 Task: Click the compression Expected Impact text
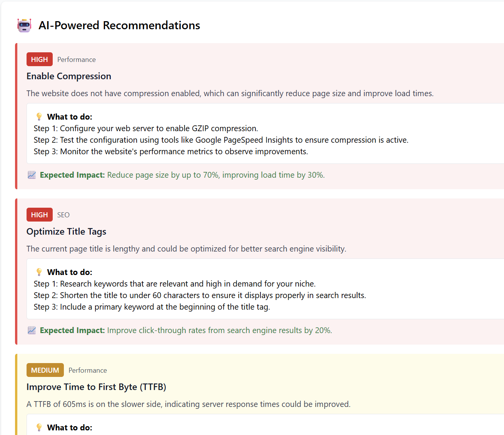pos(182,175)
